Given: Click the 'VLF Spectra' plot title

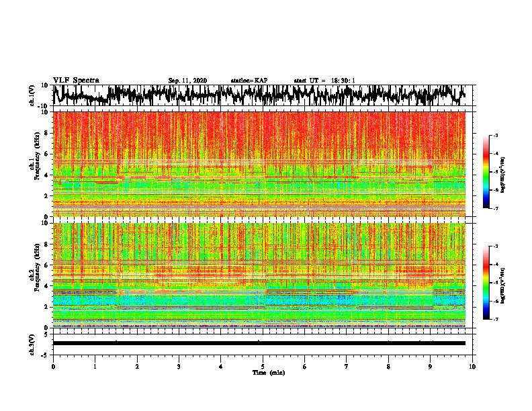Looking at the screenshot, I should coord(76,81).
